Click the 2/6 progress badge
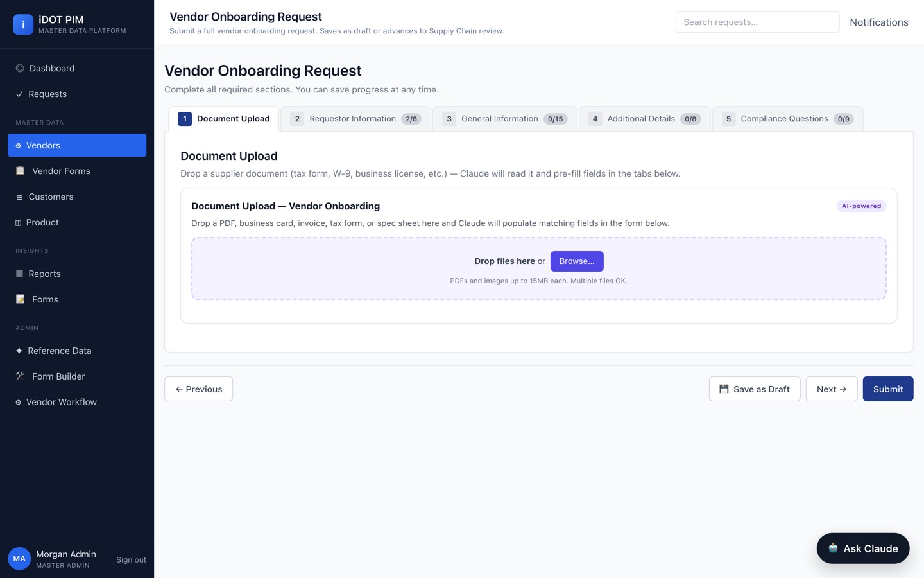 (411, 119)
